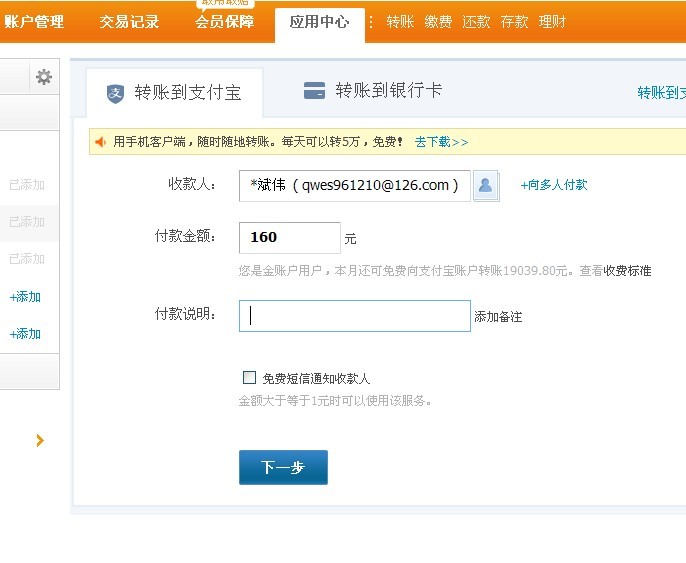
Task: Open the 转账 shortcut link in header
Action: (400, 21)
